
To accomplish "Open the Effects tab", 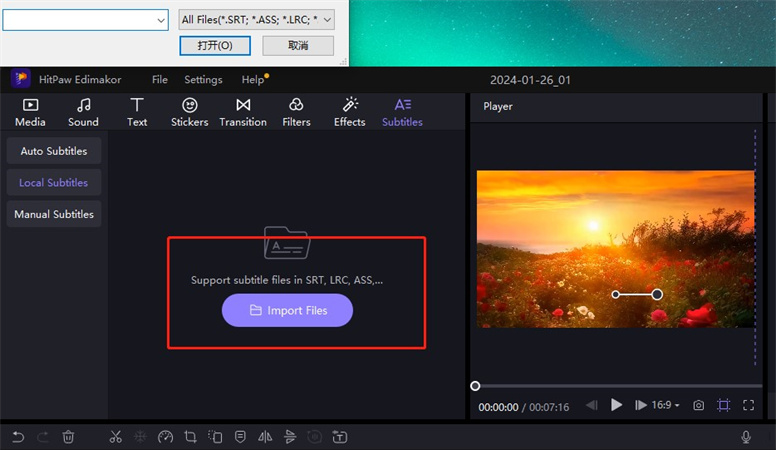I will tap(349, 112).
